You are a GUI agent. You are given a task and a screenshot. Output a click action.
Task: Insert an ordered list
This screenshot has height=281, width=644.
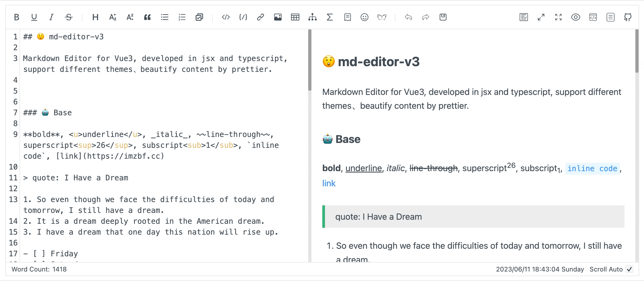coord(182,17)
